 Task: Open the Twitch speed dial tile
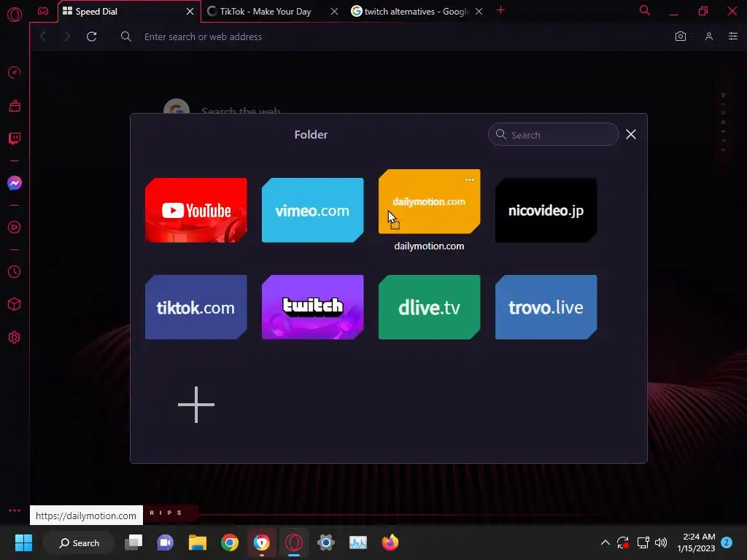coord(312,307)
